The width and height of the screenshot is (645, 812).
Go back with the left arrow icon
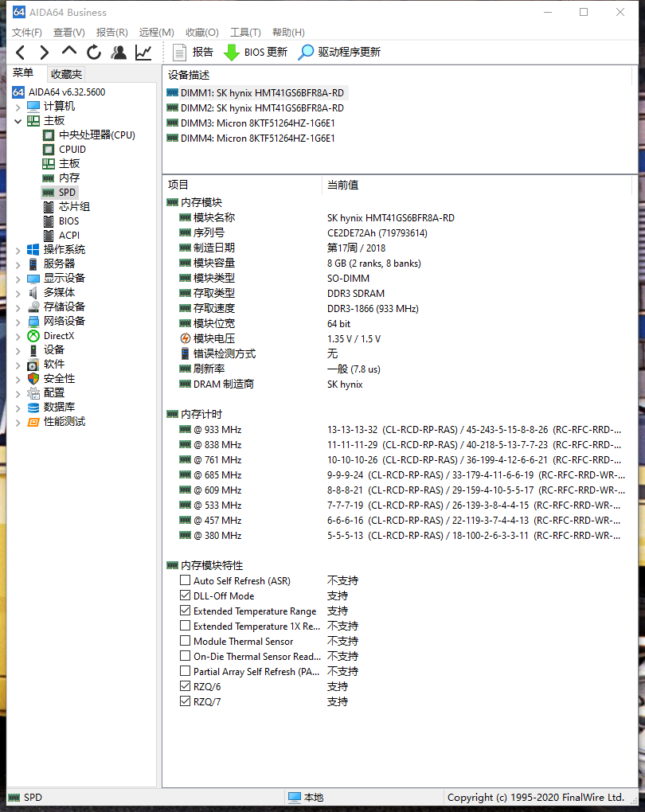point(20,53)
